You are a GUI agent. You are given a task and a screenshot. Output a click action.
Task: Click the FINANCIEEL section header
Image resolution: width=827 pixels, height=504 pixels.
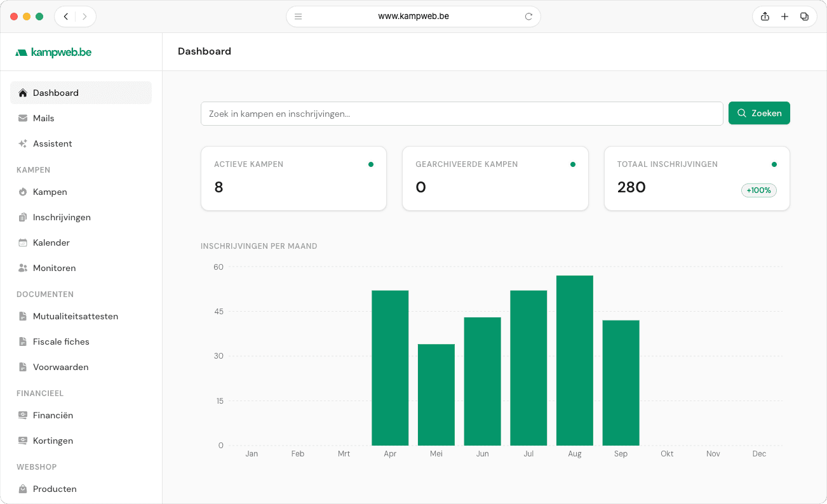point(40,394)
